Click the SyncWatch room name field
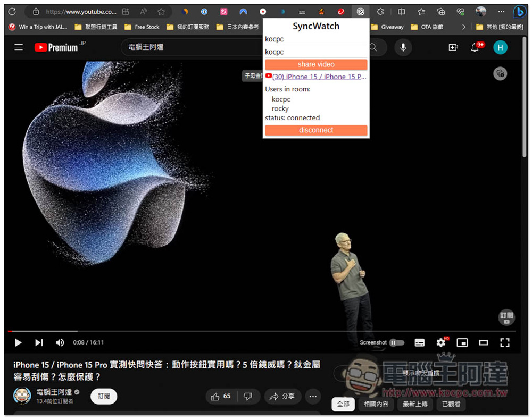This screenshot has width=532, height=420. (316, 52)
